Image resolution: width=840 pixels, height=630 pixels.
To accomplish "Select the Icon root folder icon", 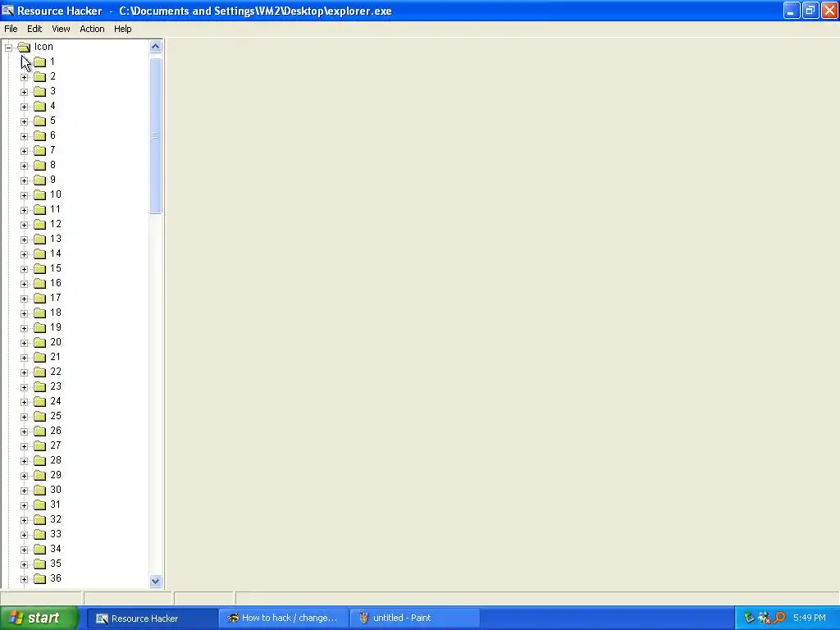I will coord(24,47).
